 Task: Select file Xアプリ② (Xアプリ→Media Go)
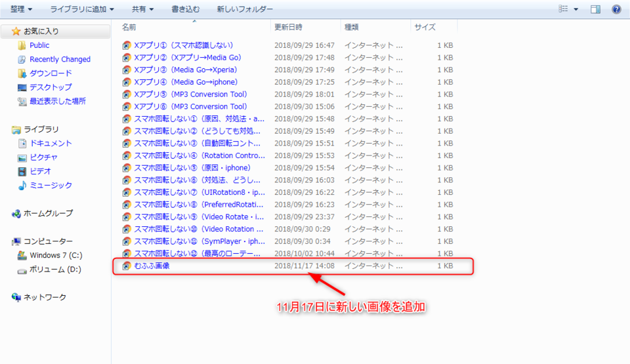coord(188,58)
